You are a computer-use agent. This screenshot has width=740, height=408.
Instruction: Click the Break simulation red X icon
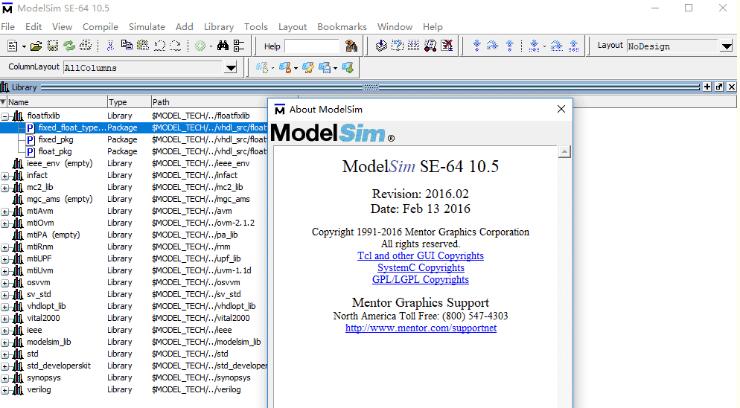pyautogui.click(x=446, y=46)
